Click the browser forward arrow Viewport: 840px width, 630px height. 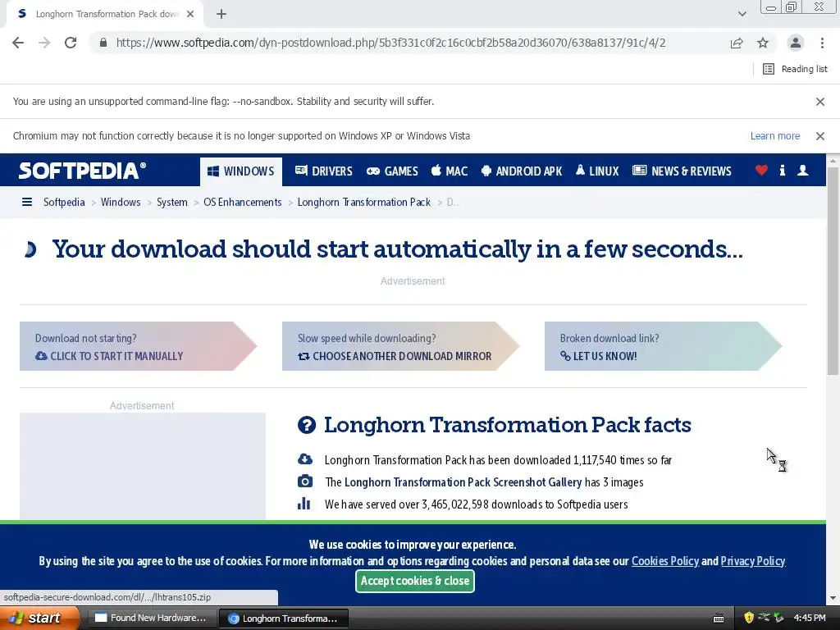click(44, 43)
